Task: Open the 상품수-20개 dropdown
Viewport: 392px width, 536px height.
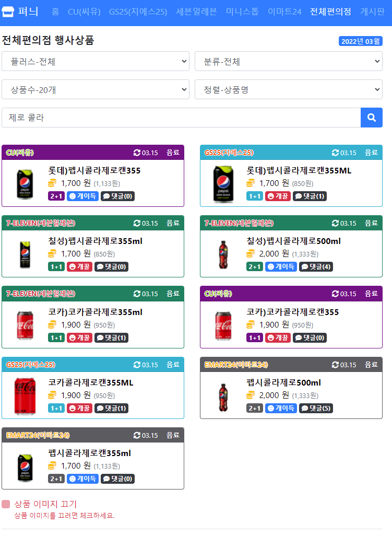Action: pos(96,89)
